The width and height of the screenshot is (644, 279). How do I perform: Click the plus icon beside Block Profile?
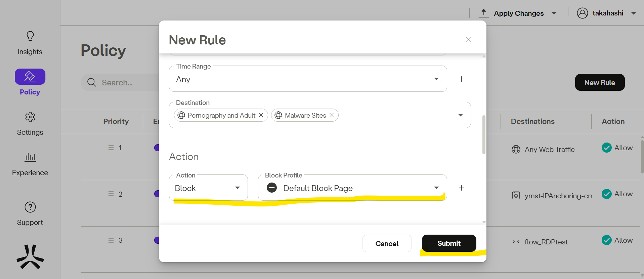pyautogui.click(x=462, y=188)
